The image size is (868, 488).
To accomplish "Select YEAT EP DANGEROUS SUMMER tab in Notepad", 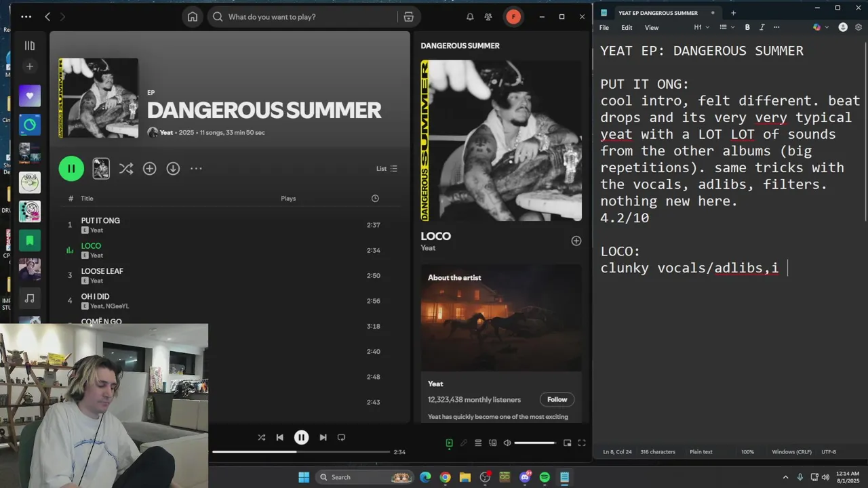I will (x=658, y=13).
